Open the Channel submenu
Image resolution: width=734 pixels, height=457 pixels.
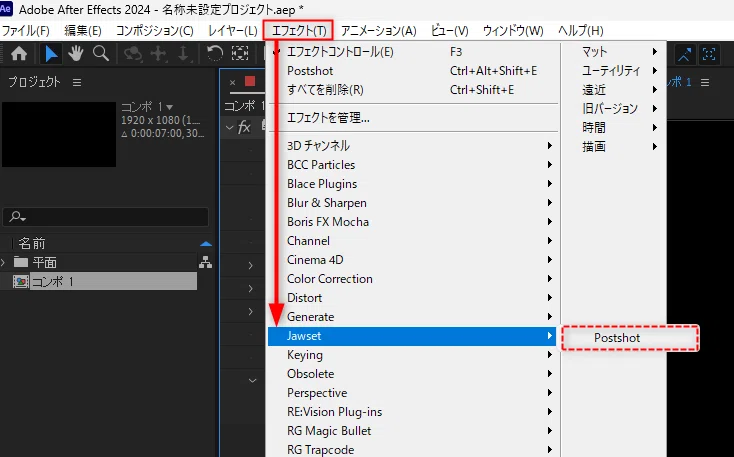point(413,241)
